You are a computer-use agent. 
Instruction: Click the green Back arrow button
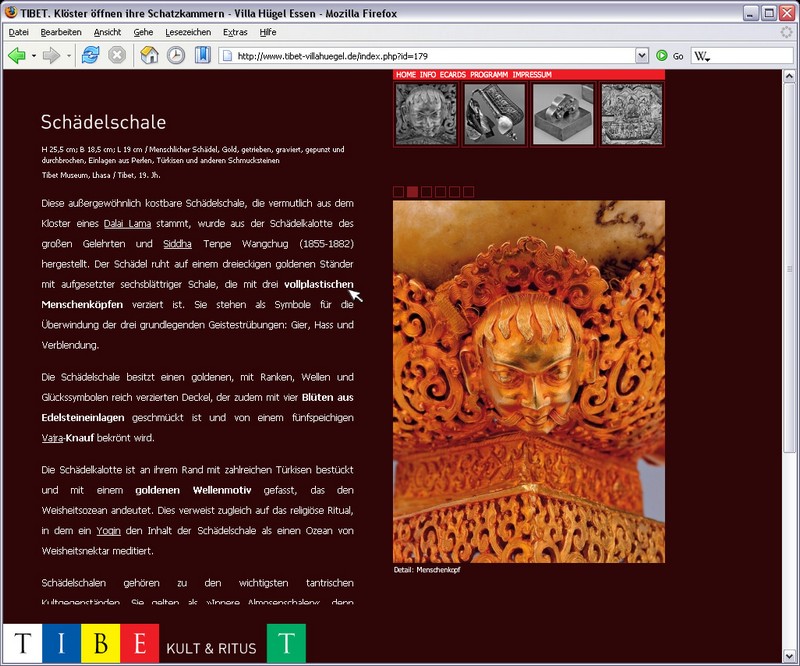click(x=17, y=55)
